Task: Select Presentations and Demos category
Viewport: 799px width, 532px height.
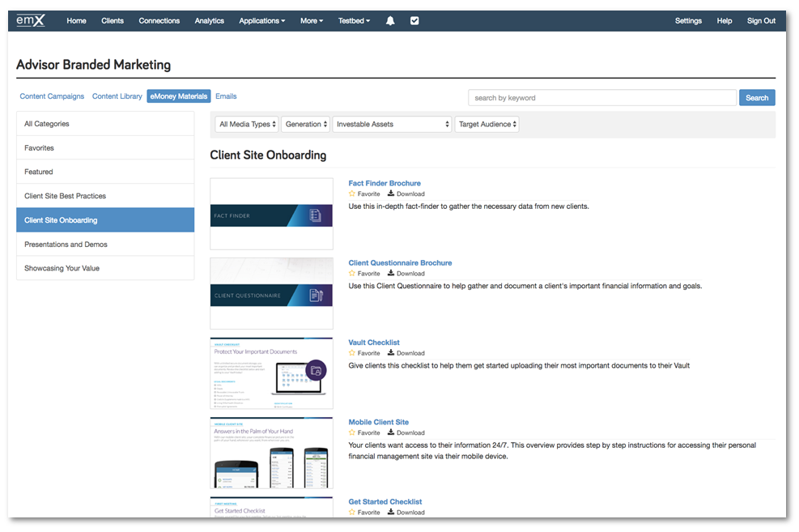Action: click(x=105, y=244)
